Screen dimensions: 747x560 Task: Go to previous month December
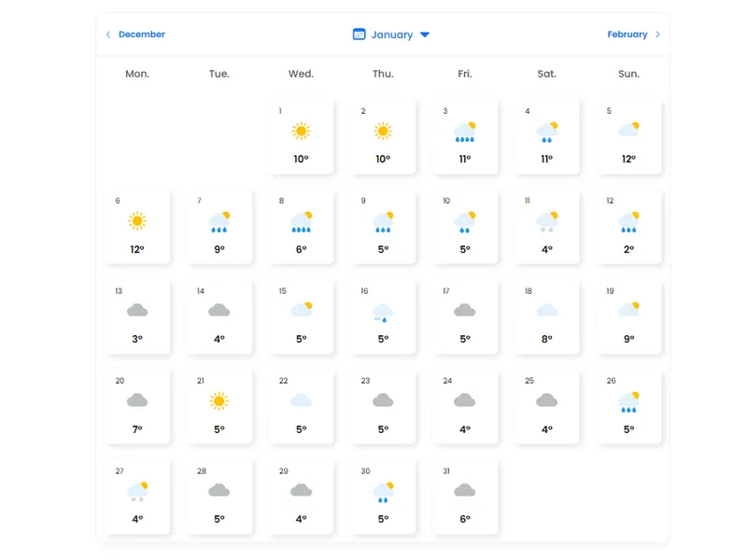(x=141, y=35)
